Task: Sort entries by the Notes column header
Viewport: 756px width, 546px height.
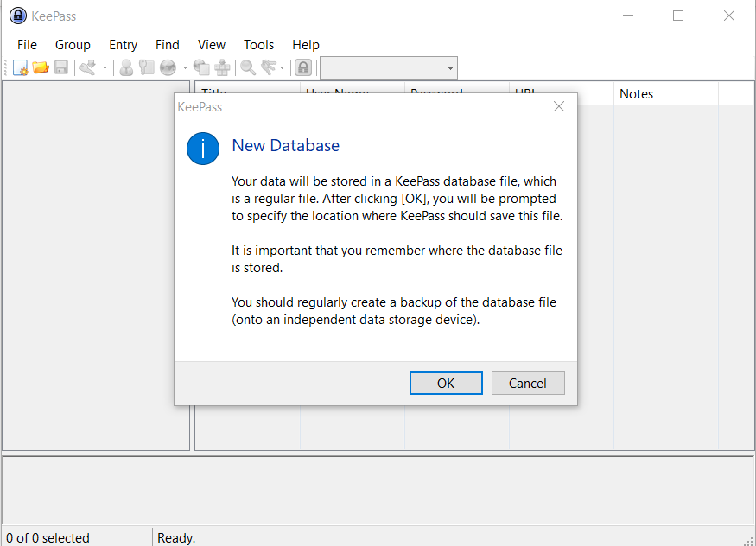Action: 665,93
